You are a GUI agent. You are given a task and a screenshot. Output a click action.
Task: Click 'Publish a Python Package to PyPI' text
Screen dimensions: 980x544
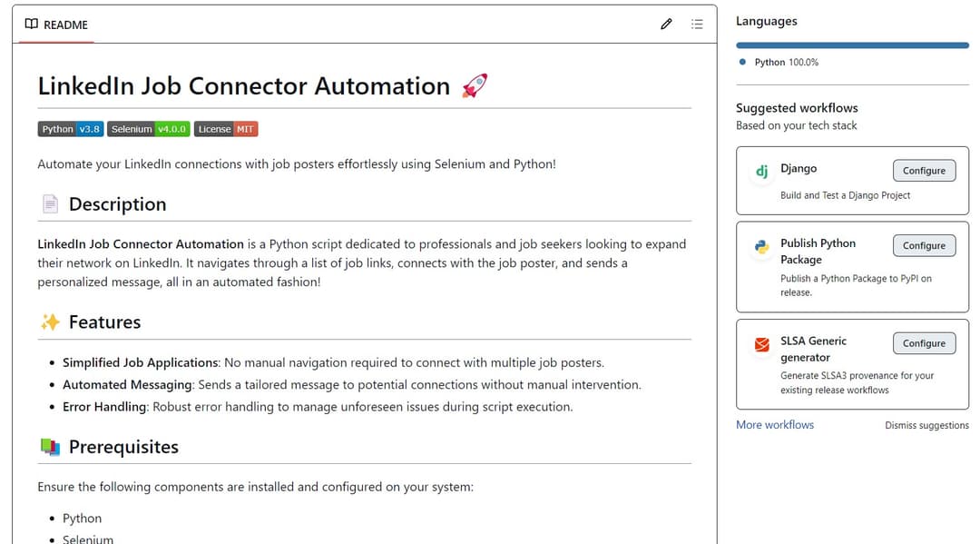pos(856,285)
